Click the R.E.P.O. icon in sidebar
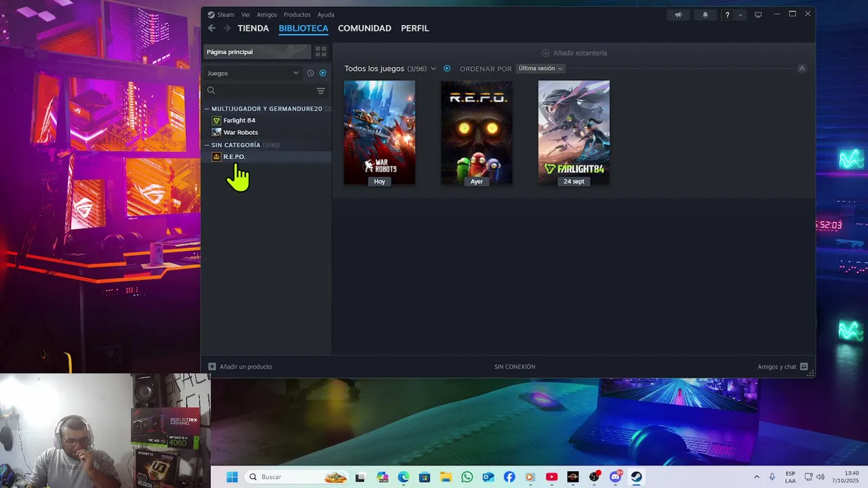 (216, 157)
